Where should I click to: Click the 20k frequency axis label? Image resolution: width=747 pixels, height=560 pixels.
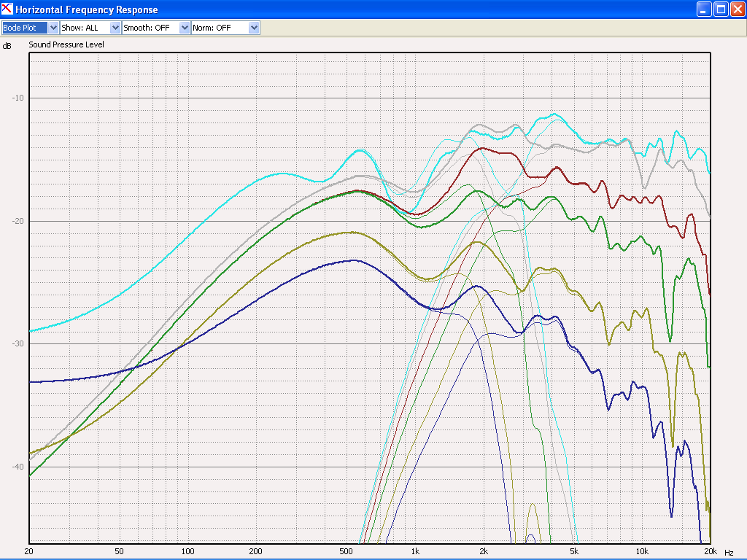click(x=711, y=551)
